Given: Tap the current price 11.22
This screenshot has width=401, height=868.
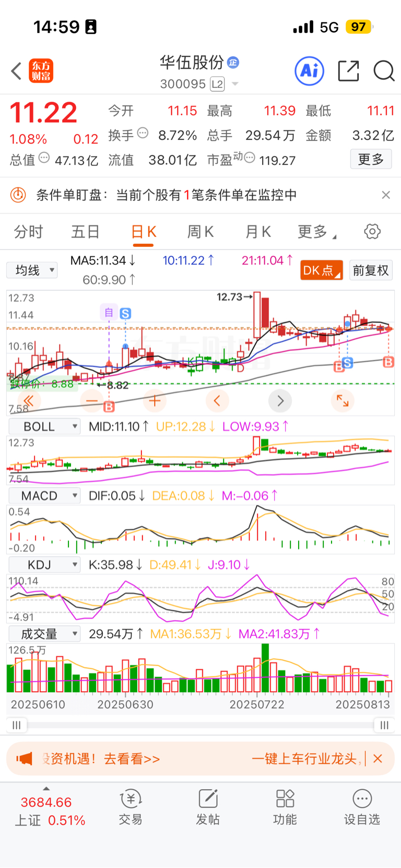Looking at the screenshot, I should 43,113.
